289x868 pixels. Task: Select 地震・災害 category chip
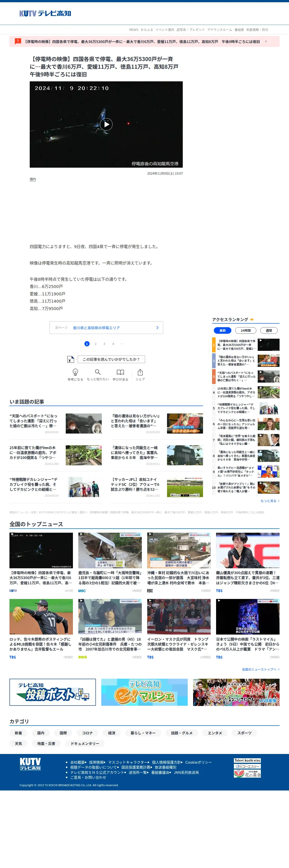point(46,743)
